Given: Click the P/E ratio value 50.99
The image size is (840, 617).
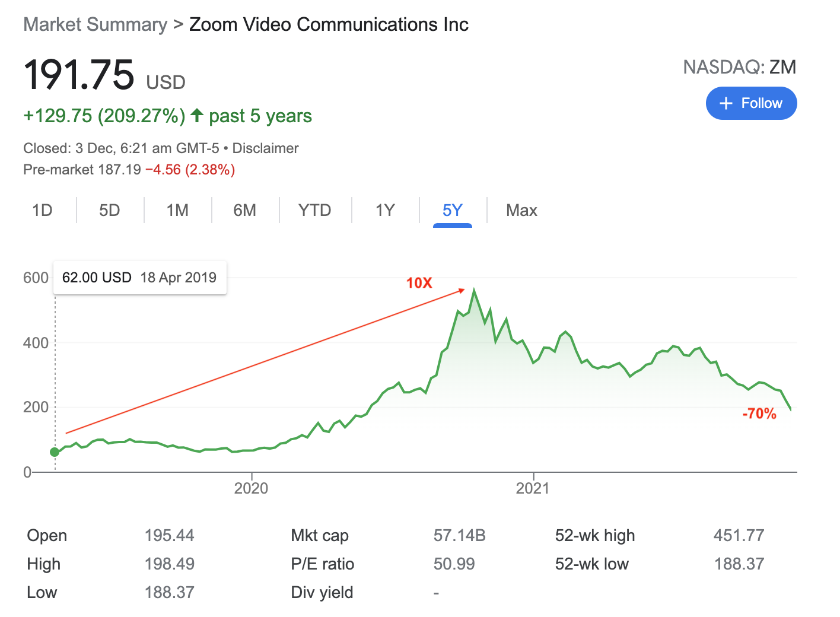Looking at the screenshot, I should (454, 564).
